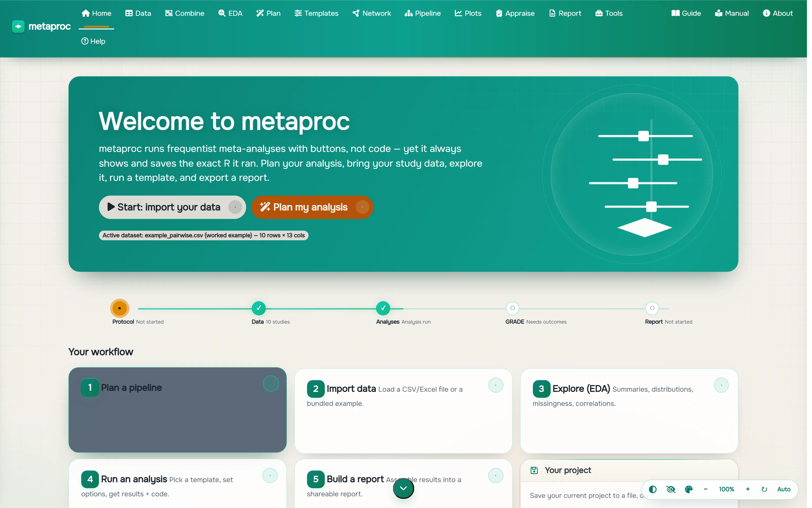Screen dimensions: 812x508
Task: Open the Import data workflow card
Action: point(403,411)
